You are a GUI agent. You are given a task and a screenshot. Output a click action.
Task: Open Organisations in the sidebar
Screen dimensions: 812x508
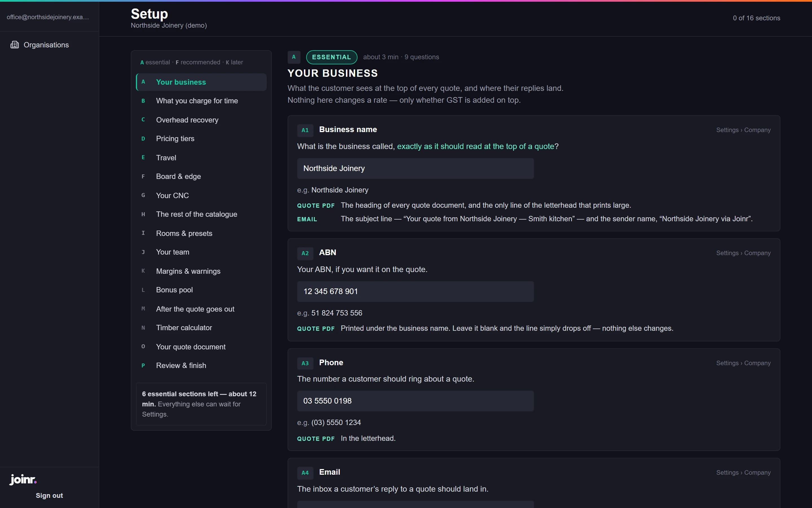[49, 45]
